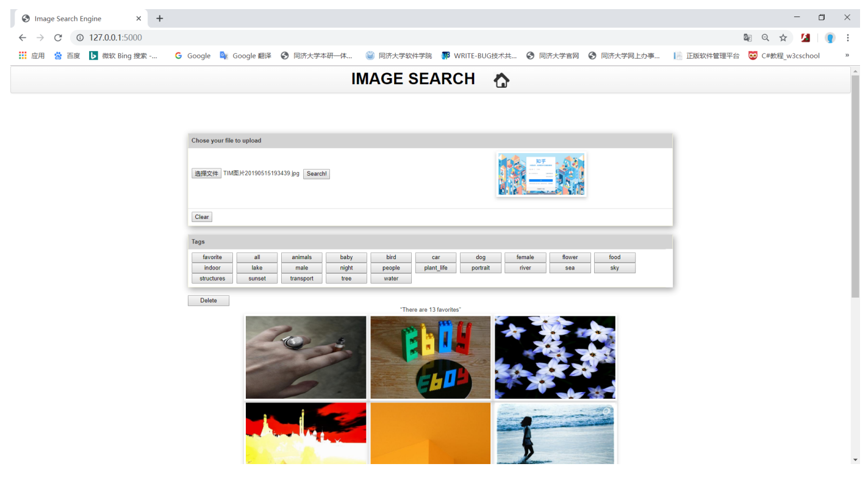Select the female tag
This screenshot has width=868, height=497.
pyautogui.click(x=525, y=257)
